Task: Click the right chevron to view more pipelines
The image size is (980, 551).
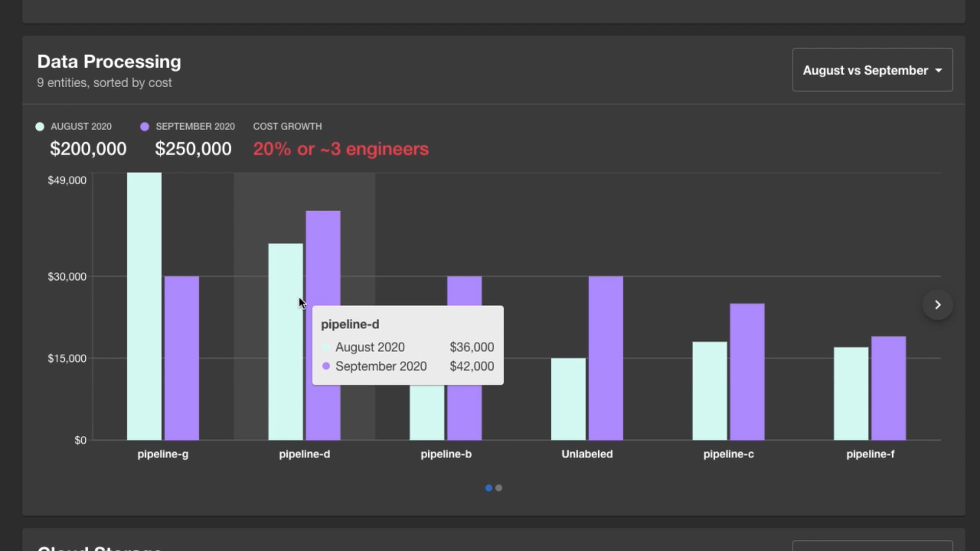Action: tap(937, 305)
